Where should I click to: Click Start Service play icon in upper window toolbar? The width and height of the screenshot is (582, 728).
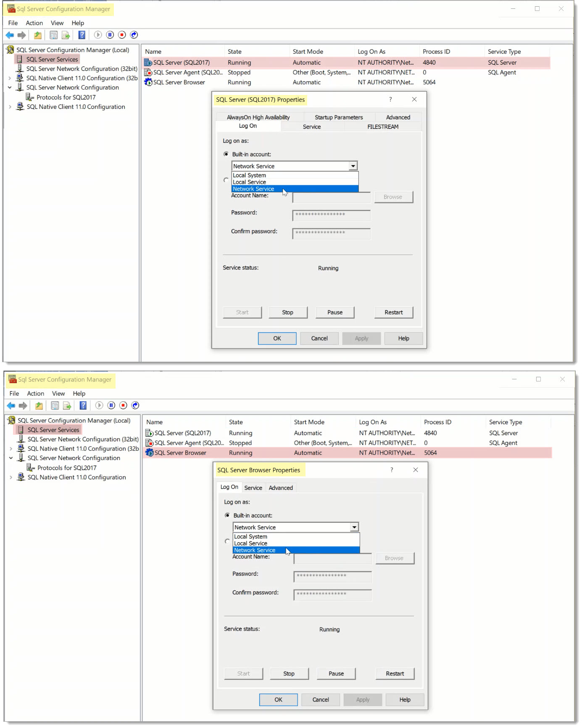(x=98, y=35)
